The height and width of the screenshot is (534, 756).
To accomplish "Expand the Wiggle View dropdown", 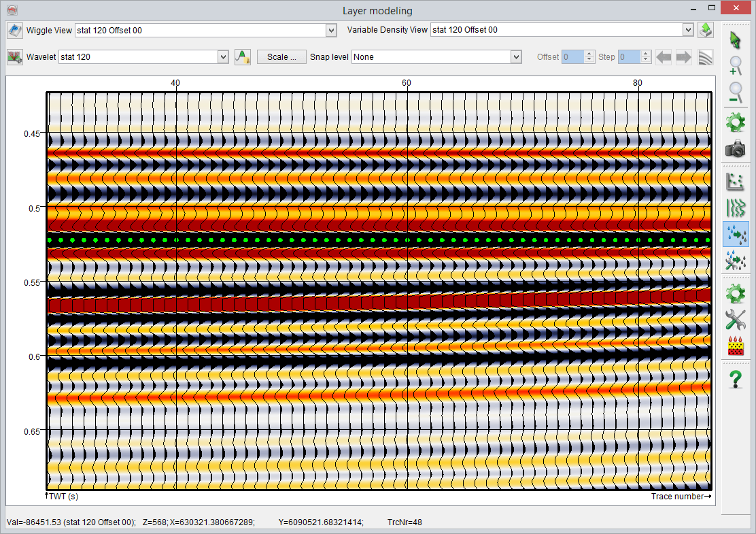I will [331, 30].
